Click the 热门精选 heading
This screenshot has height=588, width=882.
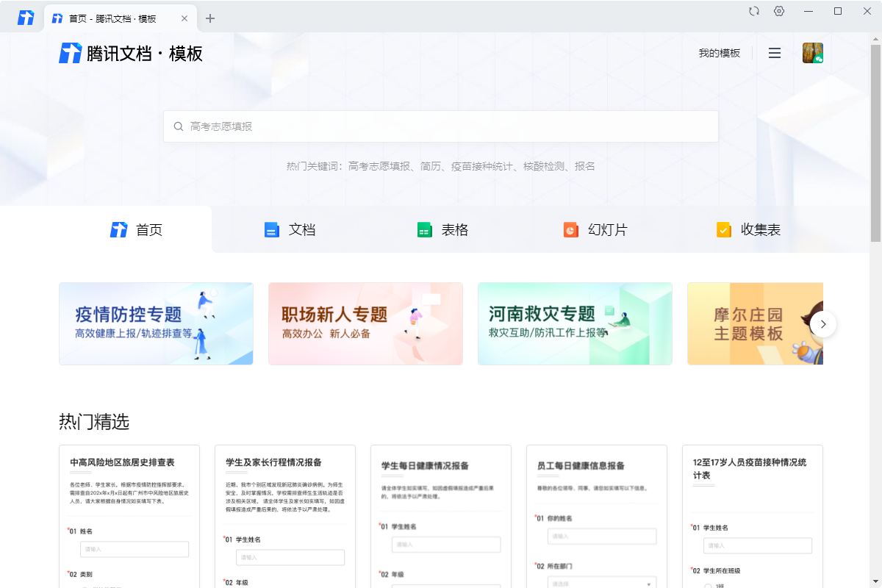pyautogui.click(x=94, y=422)
